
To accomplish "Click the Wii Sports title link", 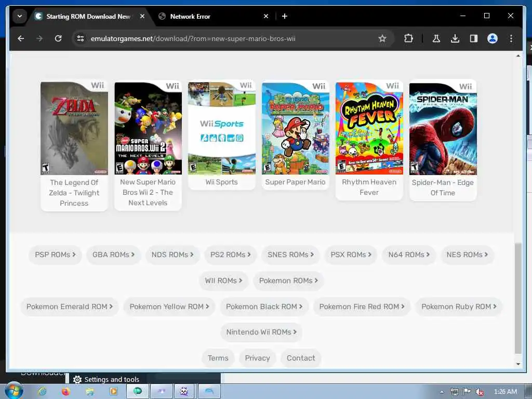I will tap(221, 182).
